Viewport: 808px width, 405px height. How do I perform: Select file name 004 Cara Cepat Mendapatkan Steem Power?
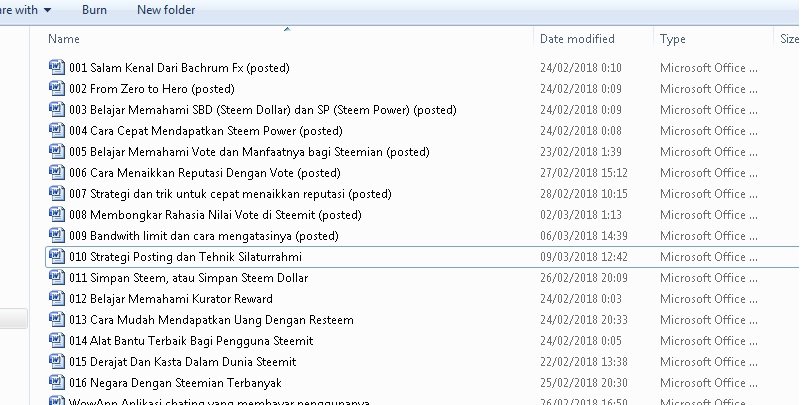206,131
